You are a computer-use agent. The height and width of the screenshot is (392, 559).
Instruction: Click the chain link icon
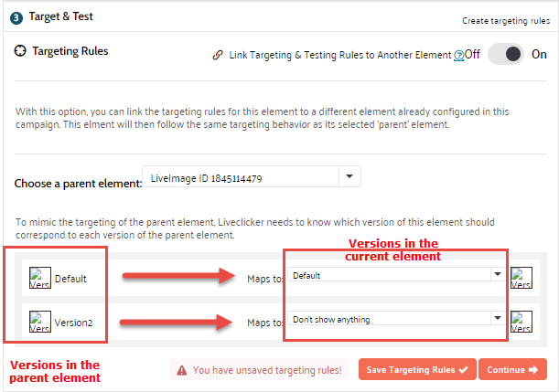coord(217,55)
